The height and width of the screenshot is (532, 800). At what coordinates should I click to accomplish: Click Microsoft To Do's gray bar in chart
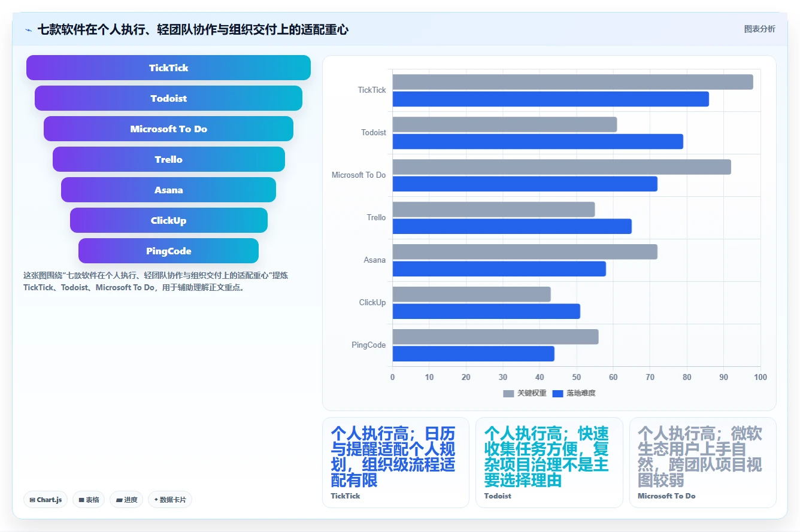(562, 167)
